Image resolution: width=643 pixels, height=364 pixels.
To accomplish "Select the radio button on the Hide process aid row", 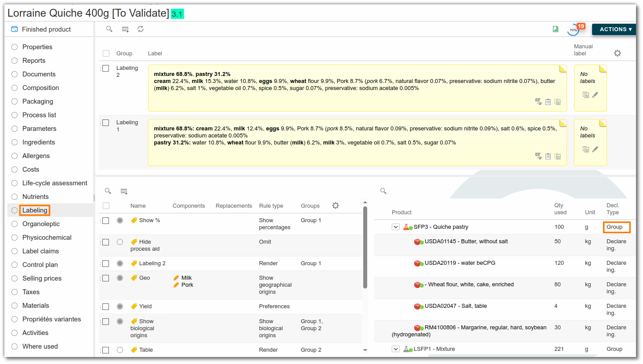I will (120, 242).
